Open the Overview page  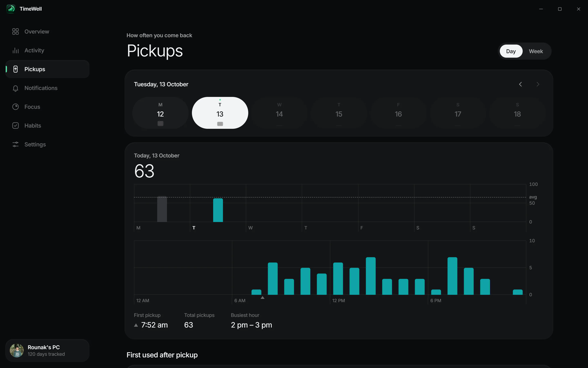tap(47, 32)
